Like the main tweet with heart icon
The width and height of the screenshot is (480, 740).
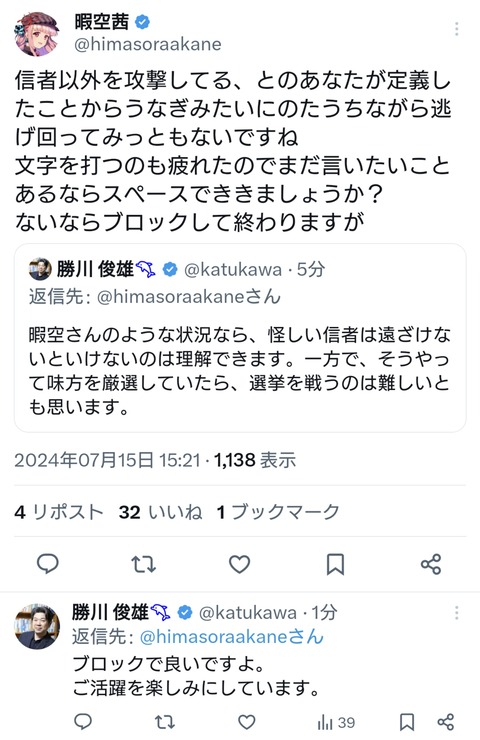click(239, 564)
